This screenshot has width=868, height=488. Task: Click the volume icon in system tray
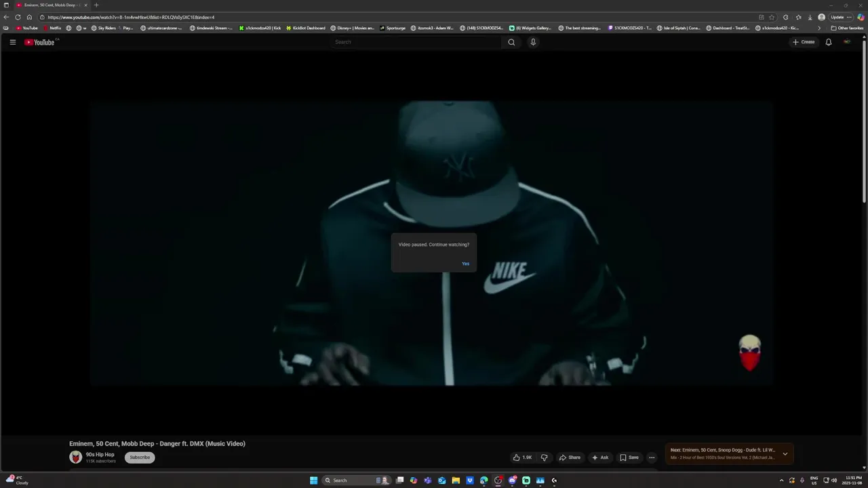tap(834, 481)
